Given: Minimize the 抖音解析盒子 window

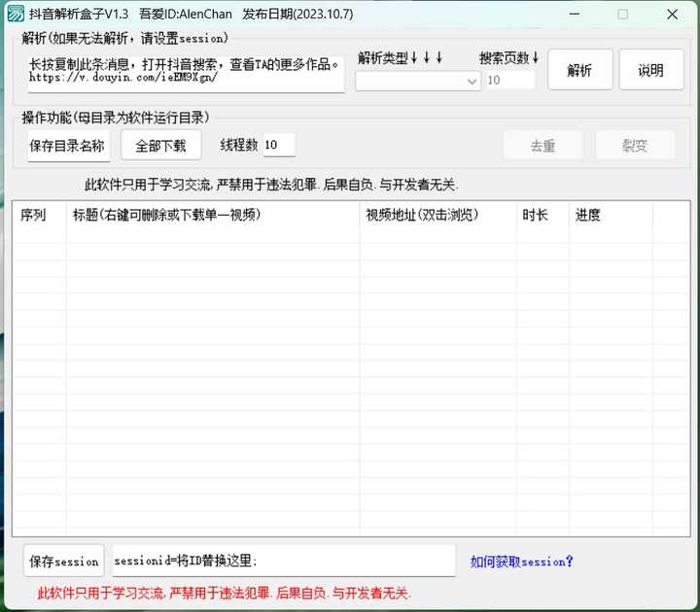Looking at the screenshot, I should click(x=575, y=15).
